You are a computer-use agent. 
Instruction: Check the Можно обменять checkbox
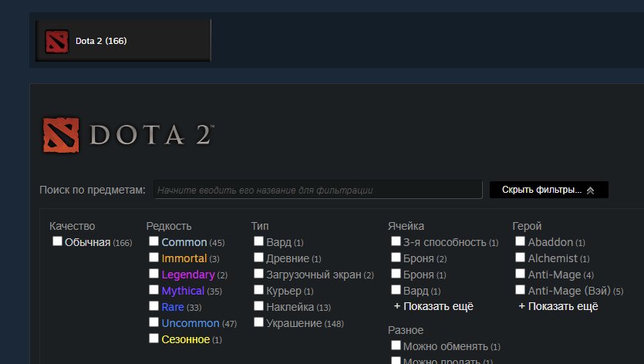pyautogui.click(x=396, y=346)
